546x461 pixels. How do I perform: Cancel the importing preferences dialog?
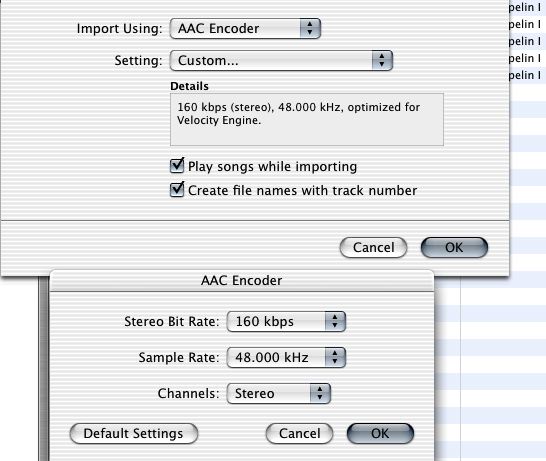(x=373, y=248)
